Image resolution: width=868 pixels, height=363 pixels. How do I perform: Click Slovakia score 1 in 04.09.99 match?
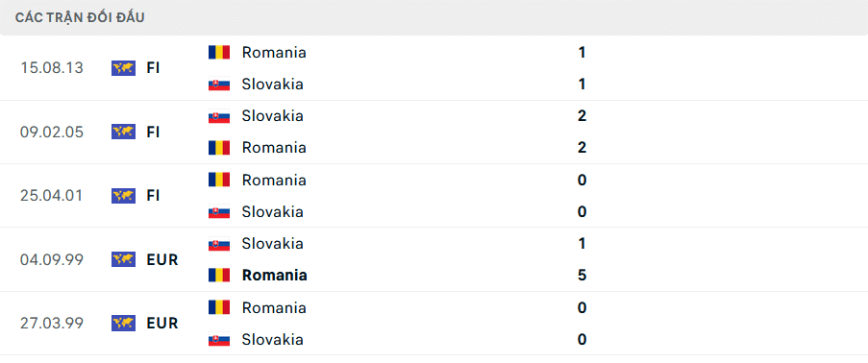[x=582, y=244]
